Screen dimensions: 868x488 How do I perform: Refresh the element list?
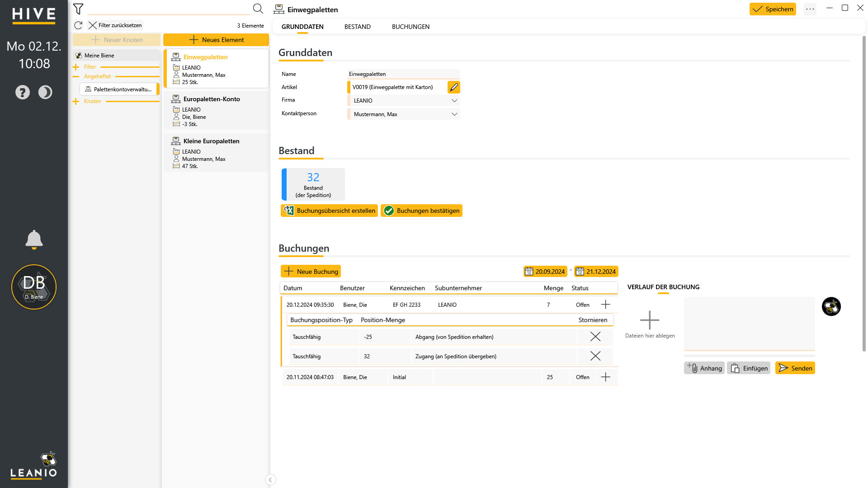coord(78,25)
